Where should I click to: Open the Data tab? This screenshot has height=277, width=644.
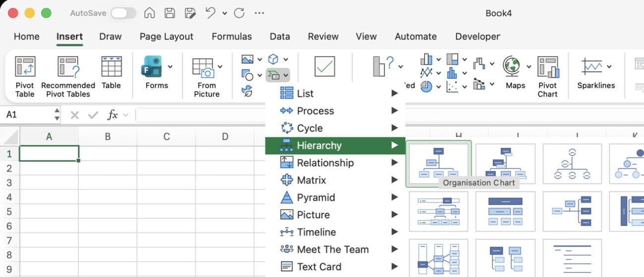tap(280, 37)
